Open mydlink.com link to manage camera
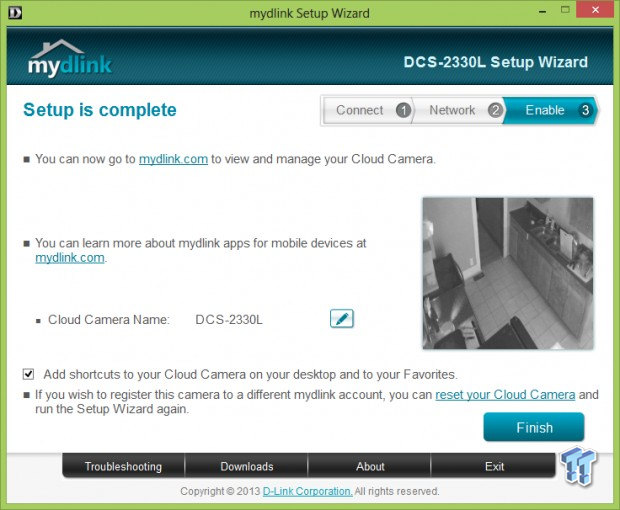This screenshot has height=510, width=620. [x=173, y=159]
